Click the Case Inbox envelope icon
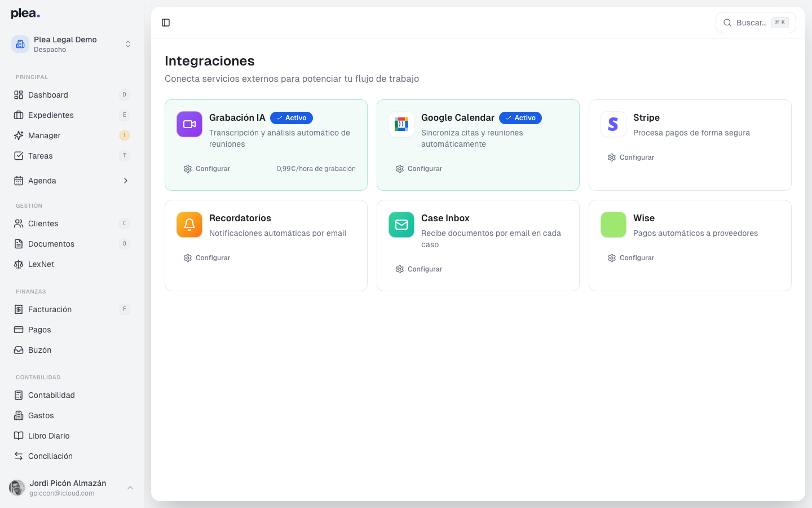The height and width of the screenshot is (508, 812). (x=401, y=225)
